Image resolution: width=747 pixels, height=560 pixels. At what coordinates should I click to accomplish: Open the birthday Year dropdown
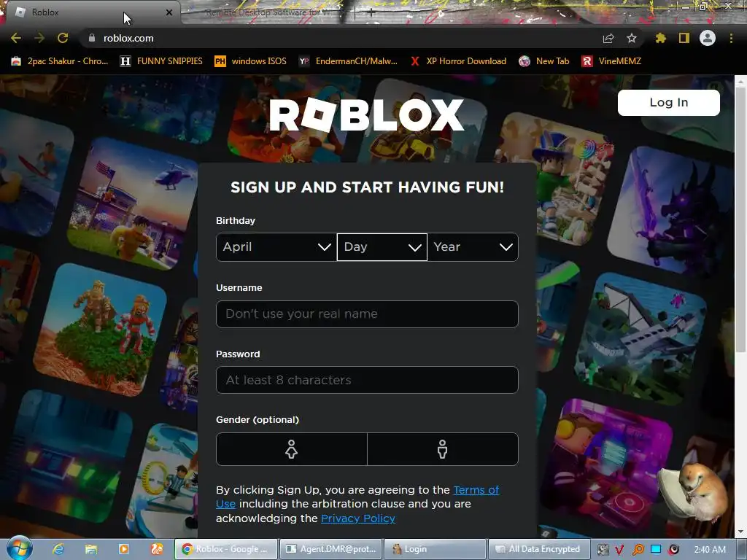tap(473, 247)
